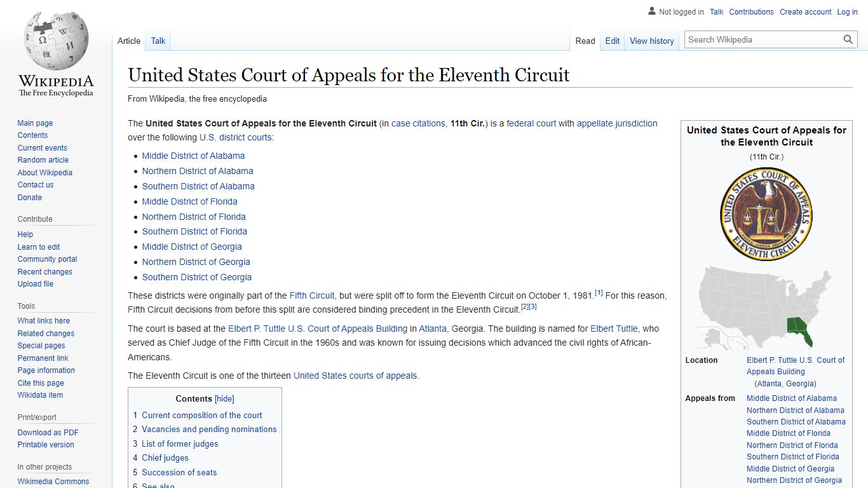The height and width of the screenshot is (488, 868).
Task: Open the user Talk link in header
Action: pos(717,12)
